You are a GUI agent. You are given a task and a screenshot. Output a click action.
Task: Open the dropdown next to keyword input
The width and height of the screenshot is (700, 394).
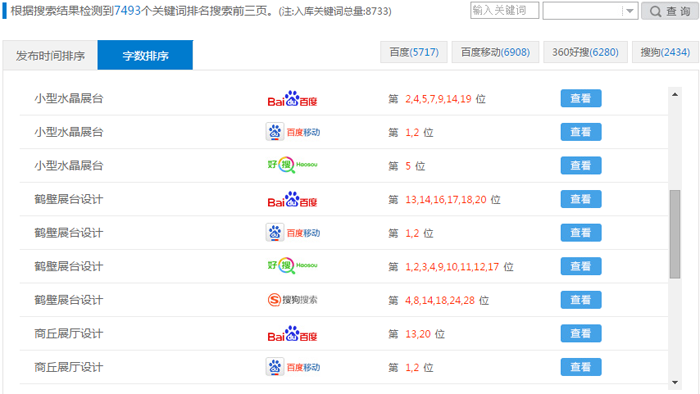click(x=590, y=11)
